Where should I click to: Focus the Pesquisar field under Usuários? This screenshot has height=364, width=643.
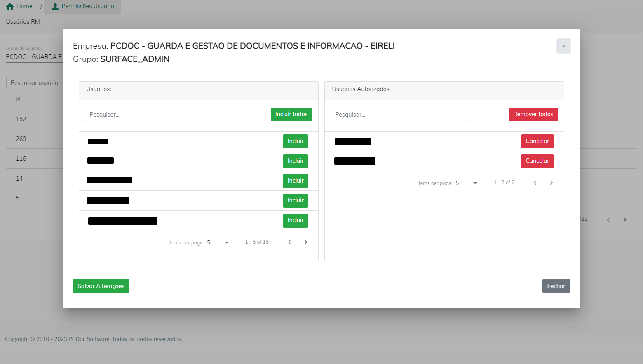point(153,115)
